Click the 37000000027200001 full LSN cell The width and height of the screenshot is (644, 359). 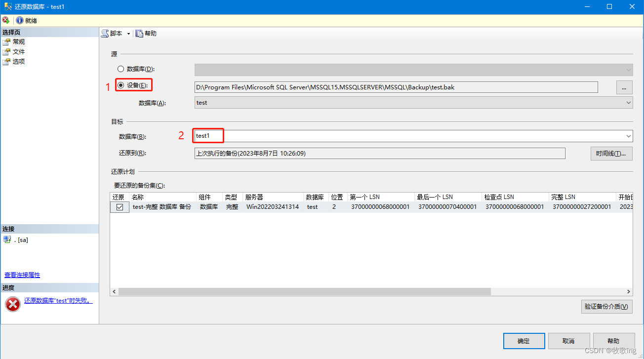pos(582,207)
